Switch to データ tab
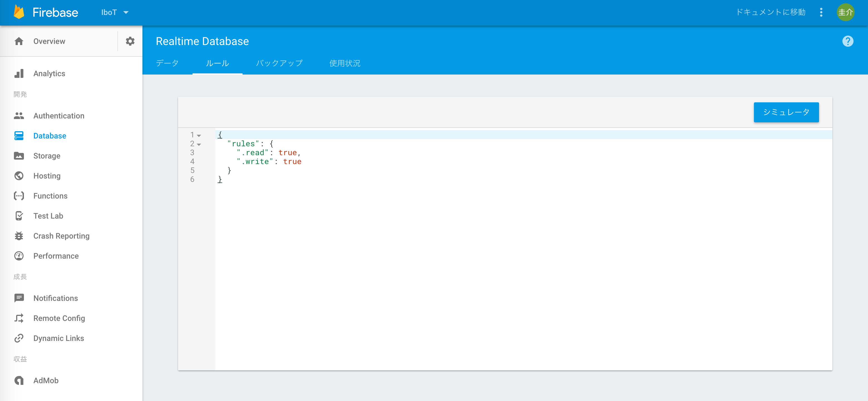The image size is (868, 401). pyautogui.click(x=168, y=63)
